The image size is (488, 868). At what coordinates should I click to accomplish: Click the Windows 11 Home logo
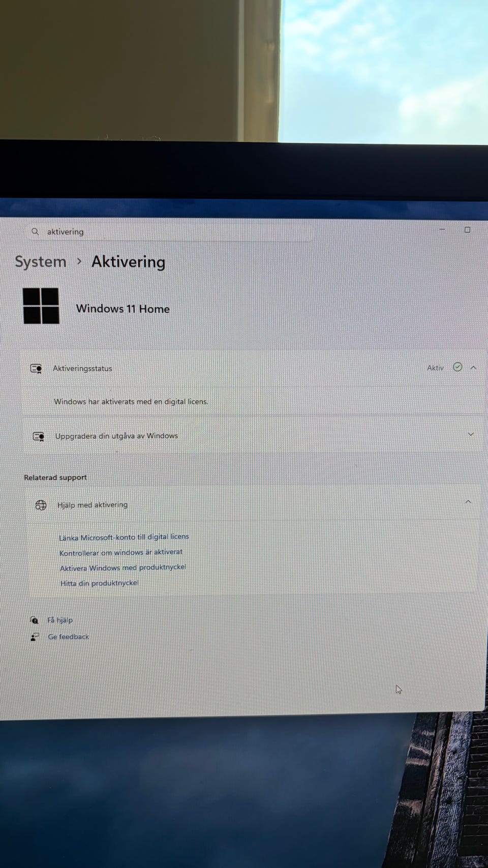pos(41,306)
